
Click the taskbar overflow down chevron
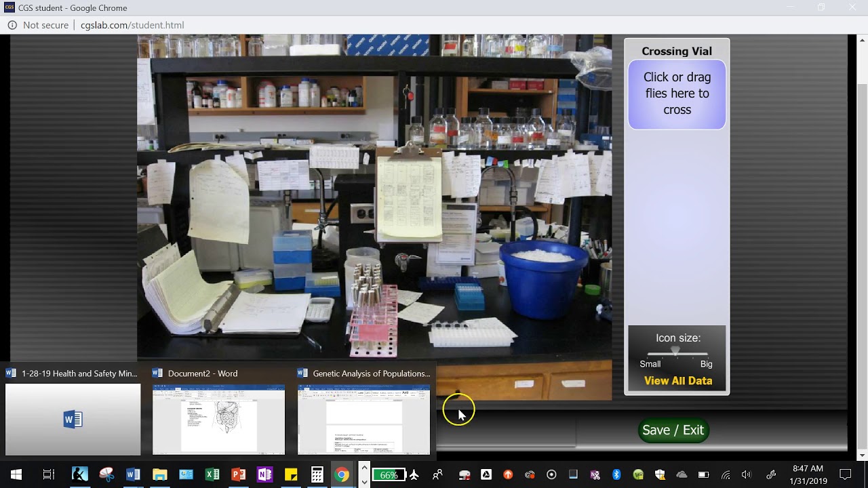pyautogui.click(x=364, y=482)
